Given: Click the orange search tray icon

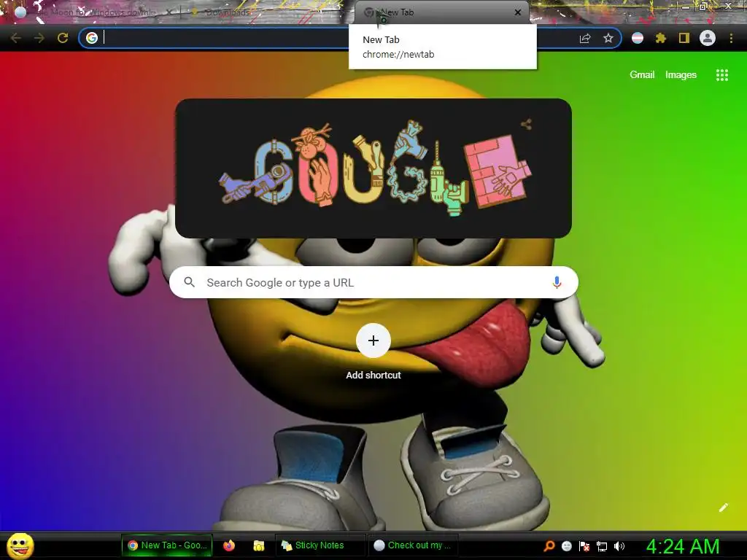Looking at the screenshot, I should 549,546.
